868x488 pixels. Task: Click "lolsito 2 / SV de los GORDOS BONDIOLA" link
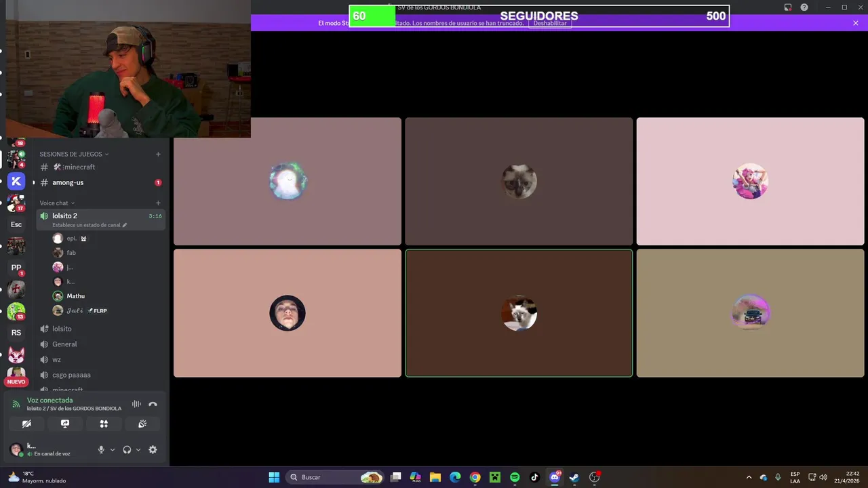(x=74, y=409)
